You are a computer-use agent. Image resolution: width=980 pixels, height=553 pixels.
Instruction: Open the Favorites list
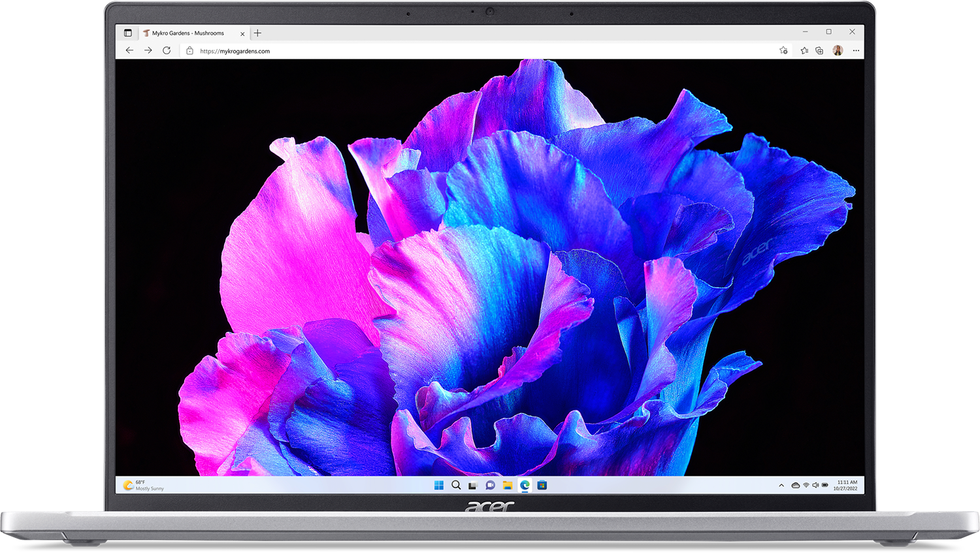coord(804,50)
